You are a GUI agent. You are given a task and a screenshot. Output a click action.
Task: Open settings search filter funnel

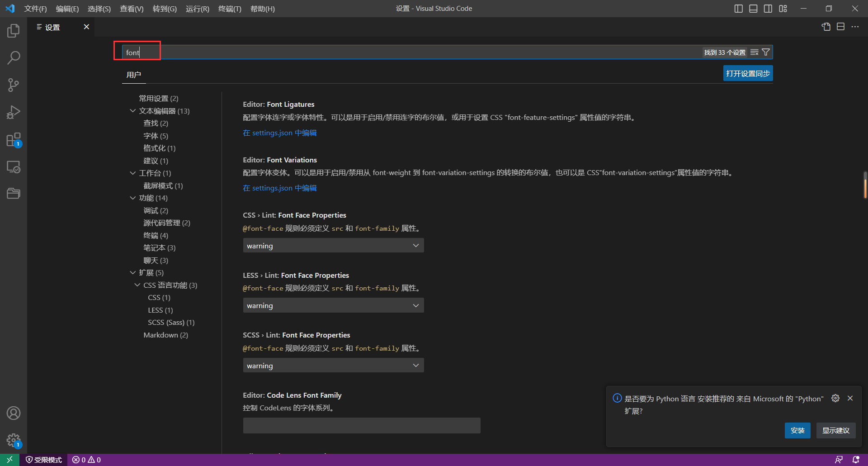click(x=766, y=52)
